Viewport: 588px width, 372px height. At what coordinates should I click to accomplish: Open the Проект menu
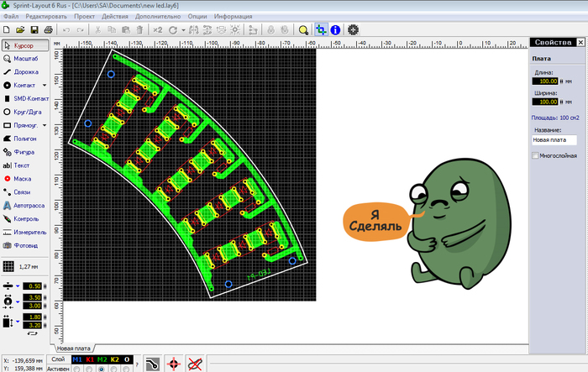(x=84, y=17)
